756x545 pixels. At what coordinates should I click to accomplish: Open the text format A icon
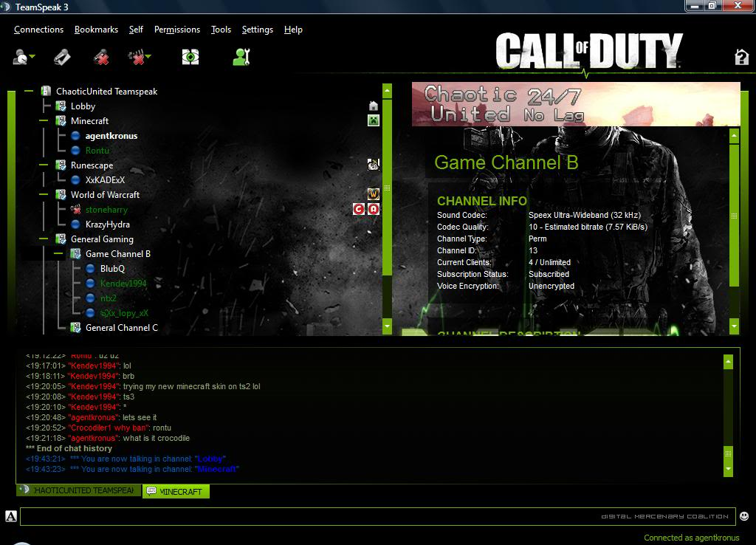coord(11,516)
